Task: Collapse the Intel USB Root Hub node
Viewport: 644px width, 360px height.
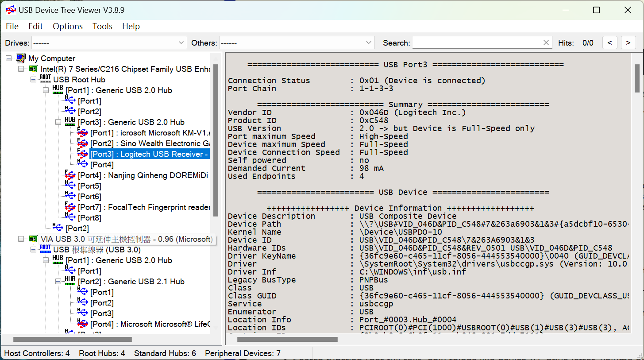Action: (34, 80)
